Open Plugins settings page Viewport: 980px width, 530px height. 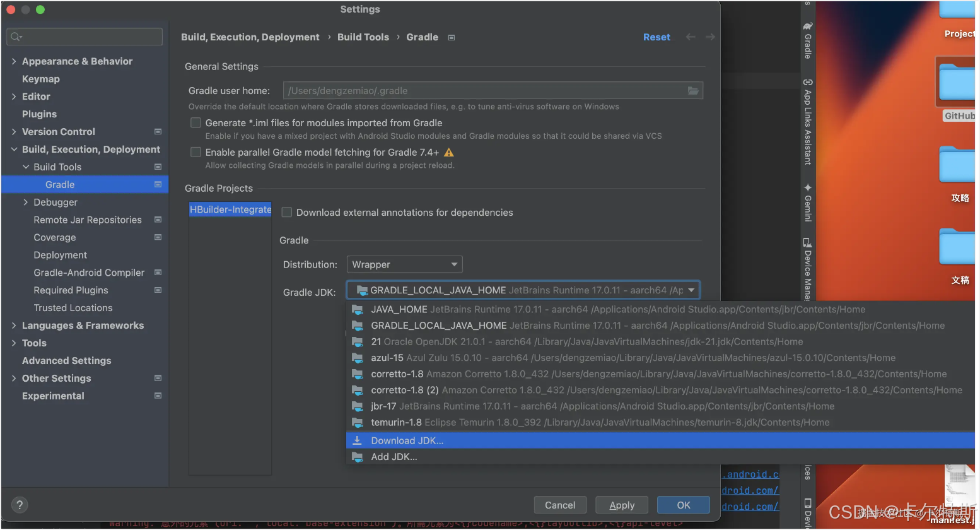click(39, 114)
